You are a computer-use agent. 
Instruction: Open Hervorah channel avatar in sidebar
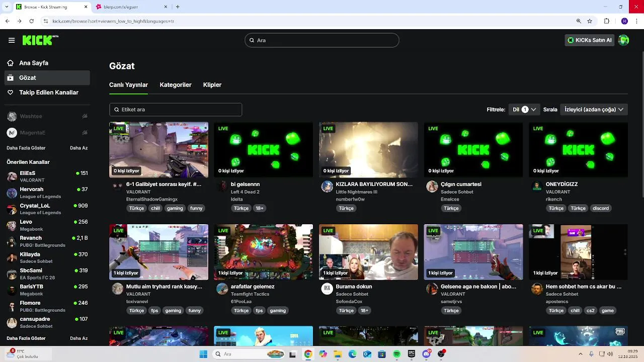(x=12, y=193)
